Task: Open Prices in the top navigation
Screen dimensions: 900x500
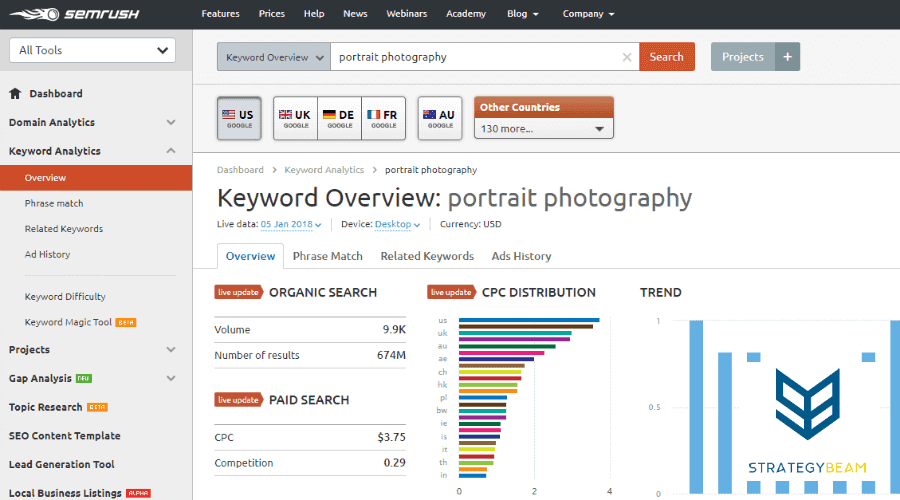Action: [271, 14]
